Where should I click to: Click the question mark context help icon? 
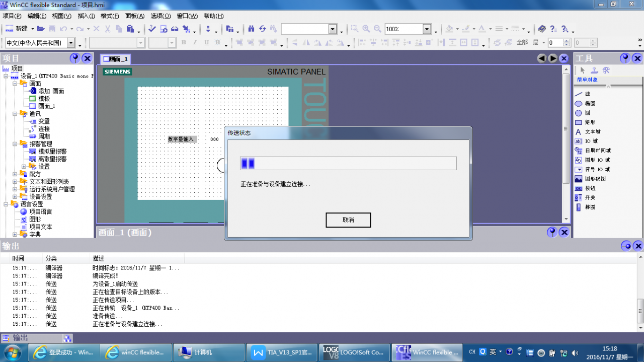point(553,29)
